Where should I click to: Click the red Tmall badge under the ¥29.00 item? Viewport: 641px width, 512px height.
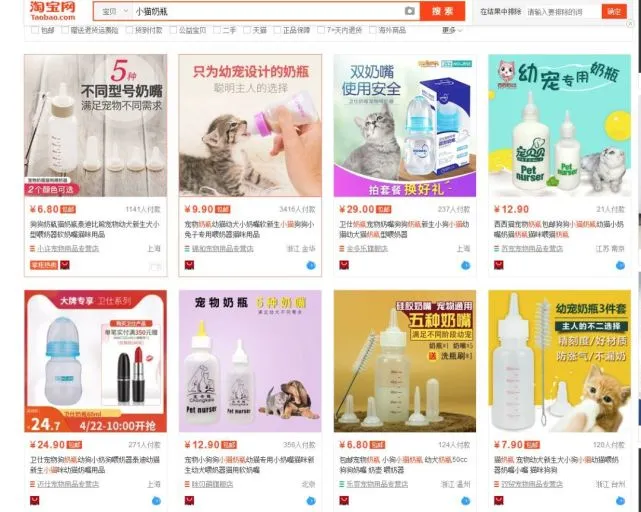(x=344, y=265)
